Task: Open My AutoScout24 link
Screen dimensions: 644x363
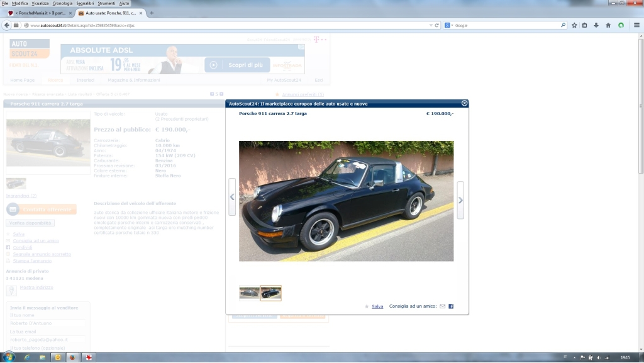Action: point(284,80)
